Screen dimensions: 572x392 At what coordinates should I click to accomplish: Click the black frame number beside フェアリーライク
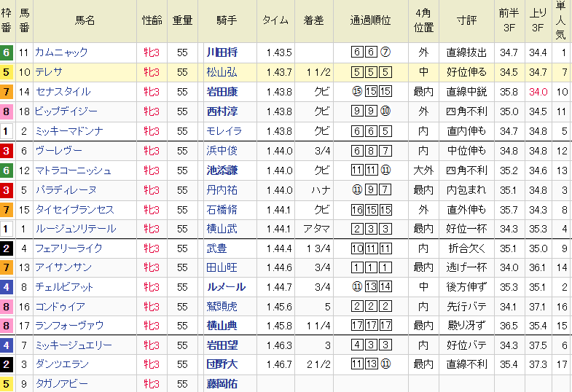pyautogui.click(x=7, y=248)
